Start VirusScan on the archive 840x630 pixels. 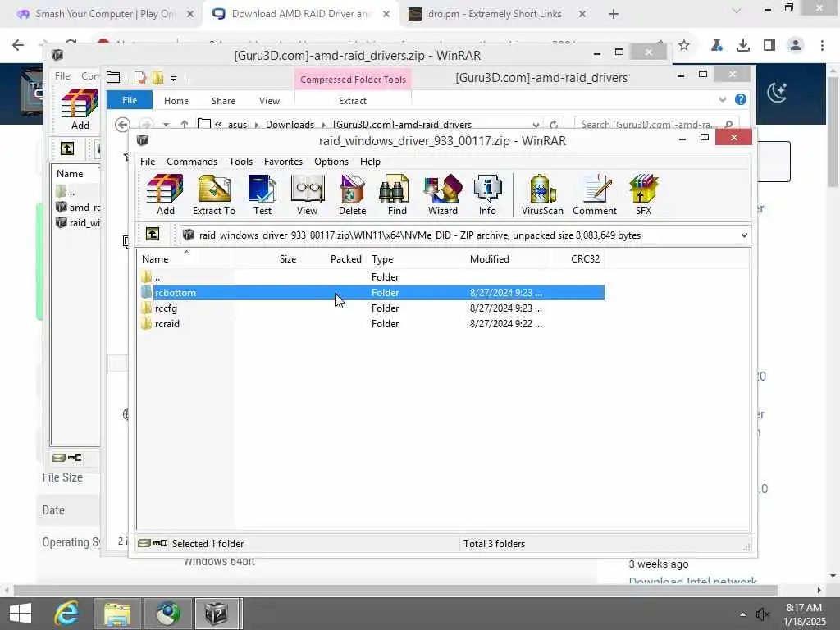[x=542, y=195]
